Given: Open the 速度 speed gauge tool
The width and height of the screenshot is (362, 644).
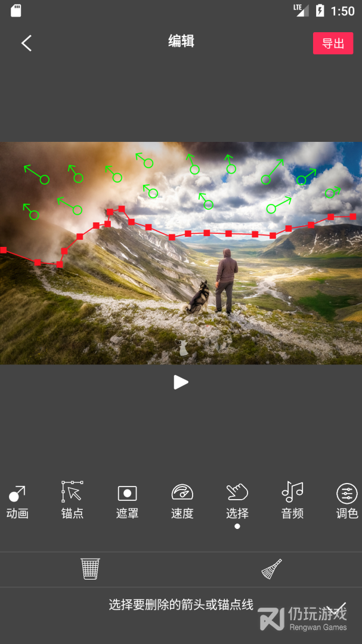Looking at the screenshot, I should pyautogui.click(x=182, y=501).
